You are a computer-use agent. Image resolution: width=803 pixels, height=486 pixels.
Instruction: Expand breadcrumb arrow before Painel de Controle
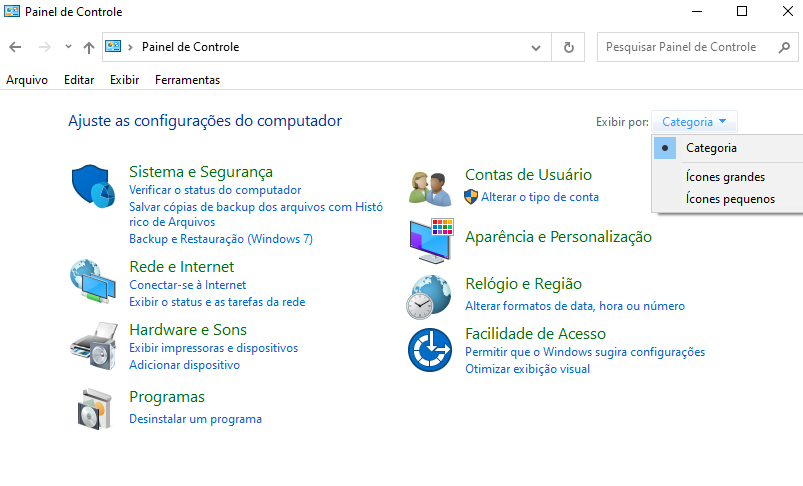(130, 47)
